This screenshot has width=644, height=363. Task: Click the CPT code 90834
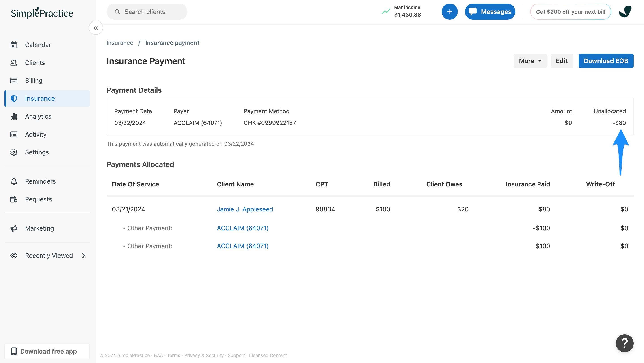[325, 209]
